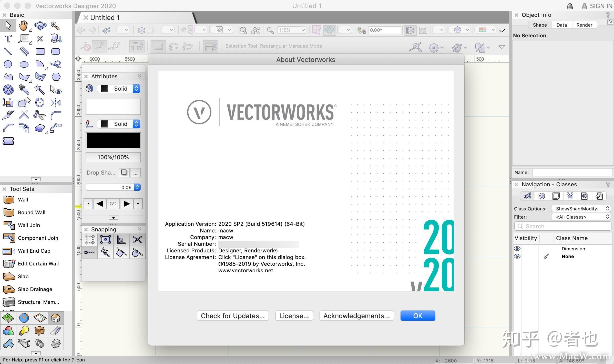Screen dimensions: 614x364
Task: Select the Trim scissors tool
Action: tap(39, 115)
